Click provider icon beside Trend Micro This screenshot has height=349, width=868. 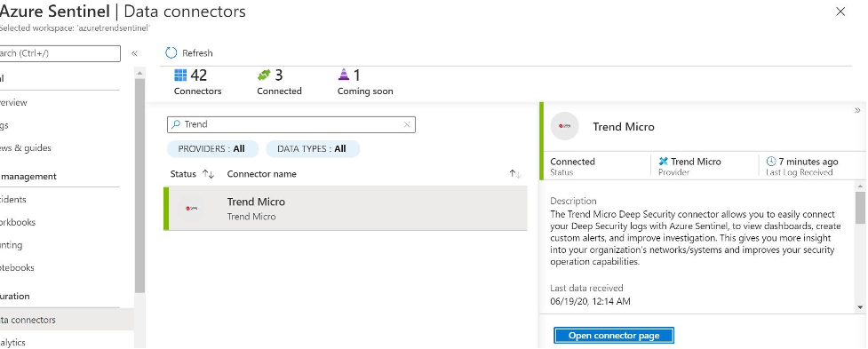pyautogui.click(x=663, y=162)
